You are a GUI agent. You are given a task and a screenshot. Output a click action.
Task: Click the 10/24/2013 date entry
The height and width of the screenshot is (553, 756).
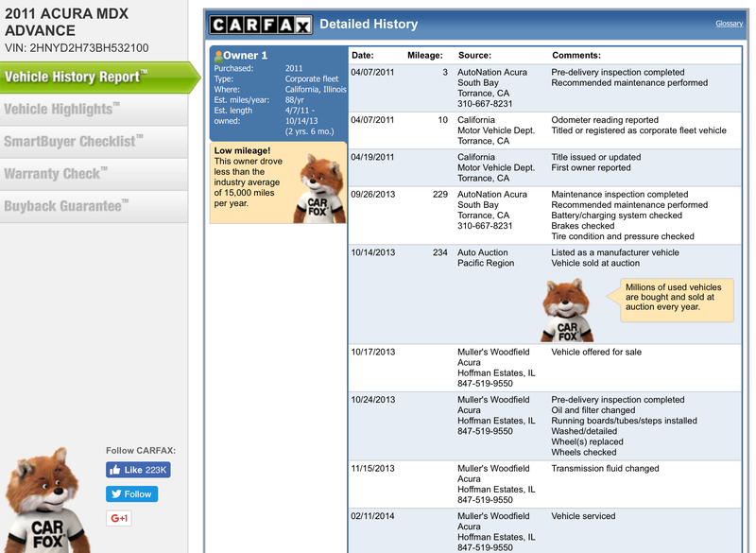click(x=372, y=400)
